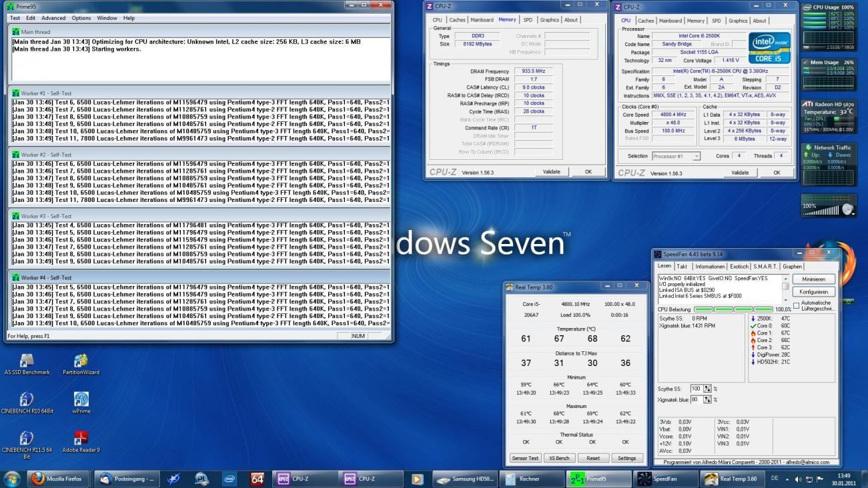Select the wPrime desktop icon
This screenshot has width=868, height=488.
click(x=81, y=403)
